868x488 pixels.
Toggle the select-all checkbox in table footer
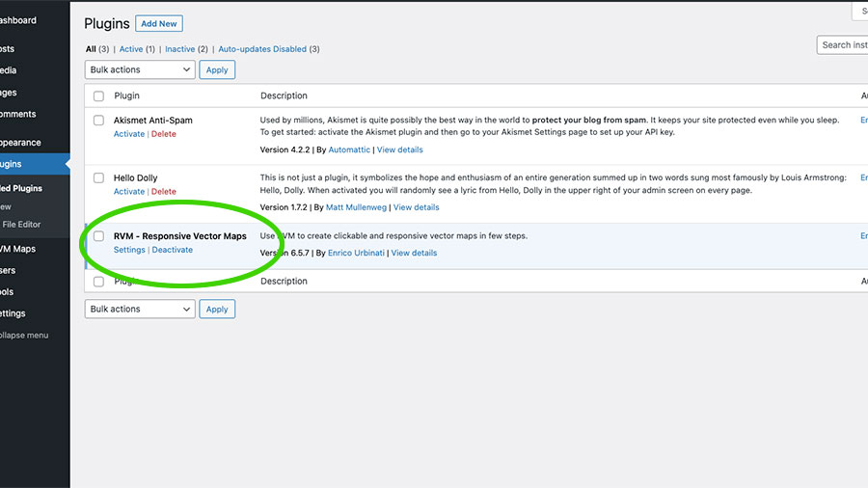tap(98, 282)
